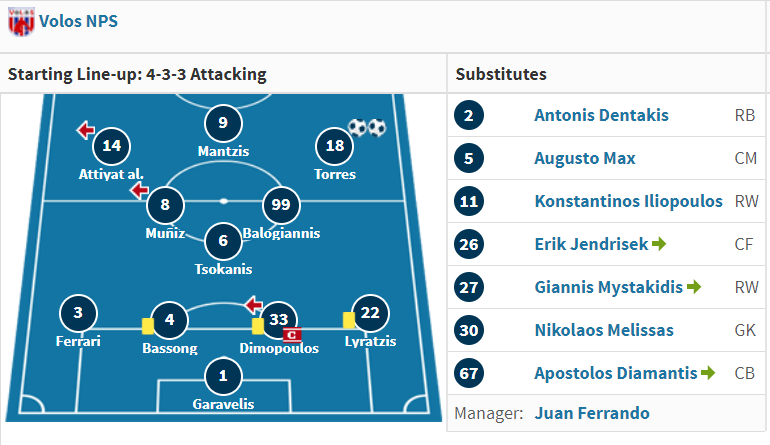Click the Volos NPS club crest icon
770x445 pixels.
[21, 22]
